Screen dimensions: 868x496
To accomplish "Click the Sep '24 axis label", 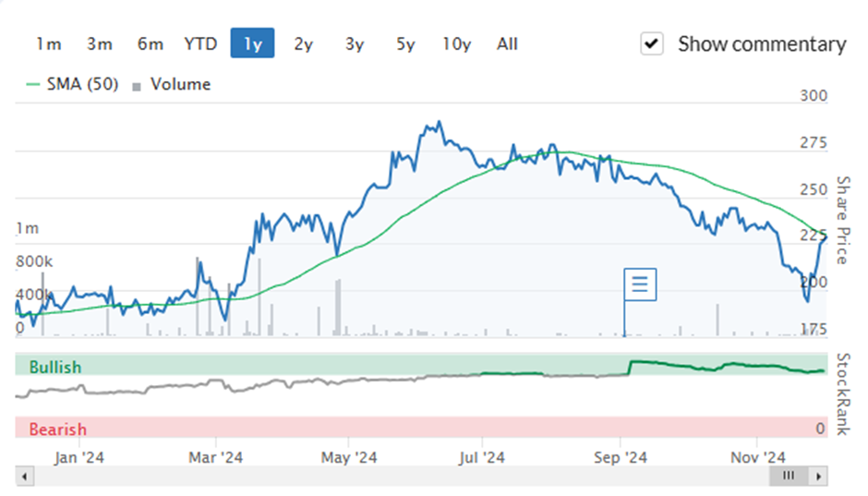I will (621, 458).
